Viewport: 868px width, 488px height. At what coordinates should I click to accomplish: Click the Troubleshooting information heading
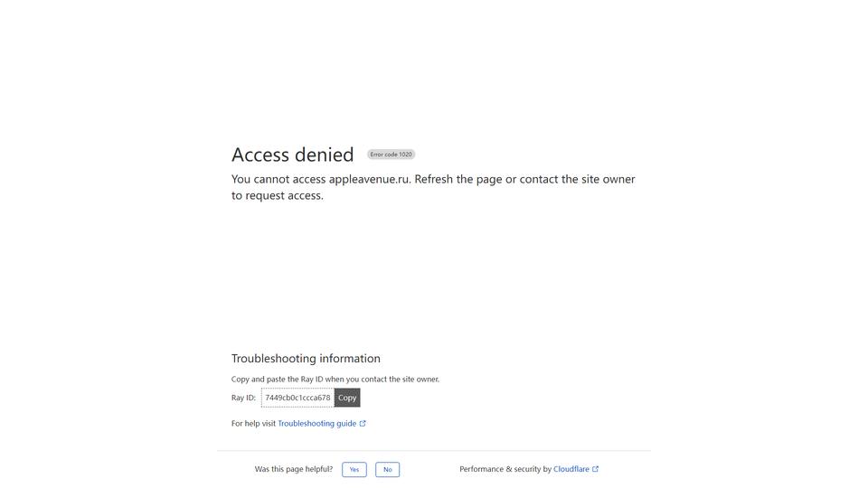[x=306, y=358]
